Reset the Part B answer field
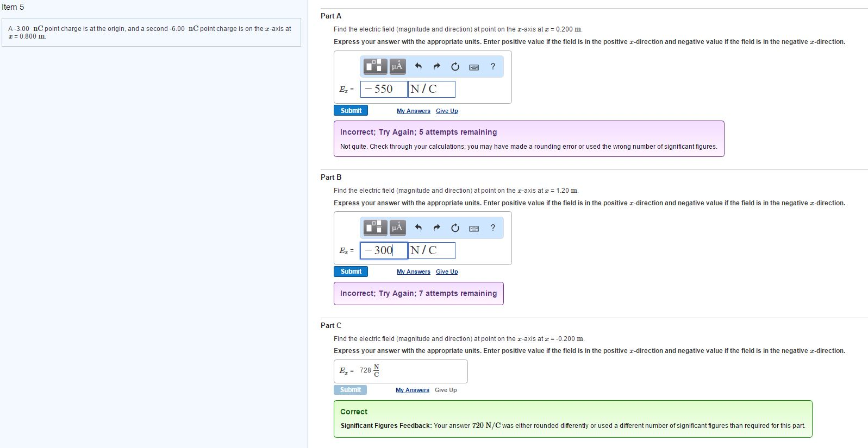This screenshot has height=448, width=868. coord(455,228)
